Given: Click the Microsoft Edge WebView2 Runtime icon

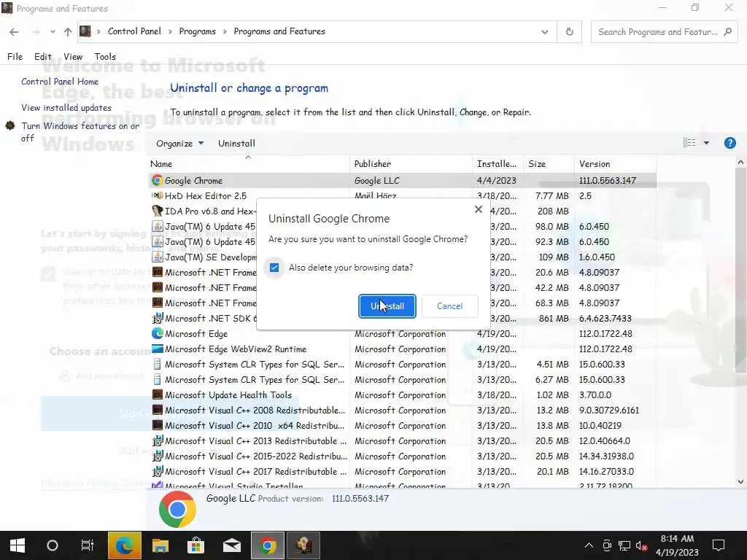Looking at the screenshot, I should coord(157,349).
